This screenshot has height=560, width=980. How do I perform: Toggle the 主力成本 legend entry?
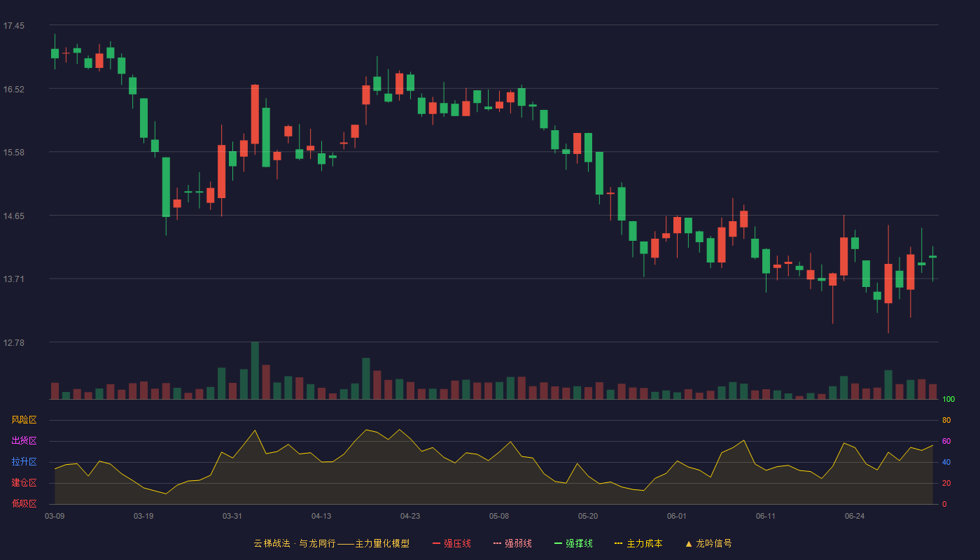638,543
